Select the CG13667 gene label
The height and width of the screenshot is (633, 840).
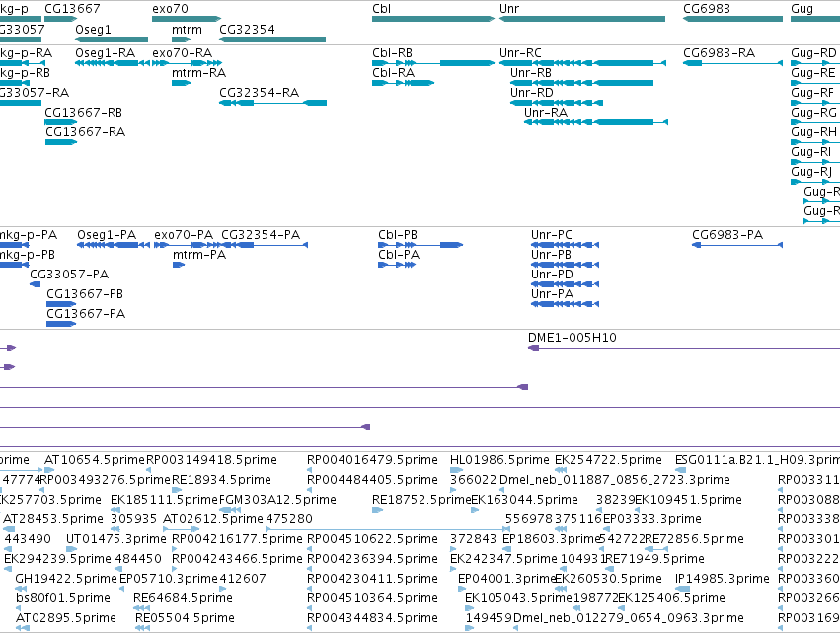(x=72, y=9)
